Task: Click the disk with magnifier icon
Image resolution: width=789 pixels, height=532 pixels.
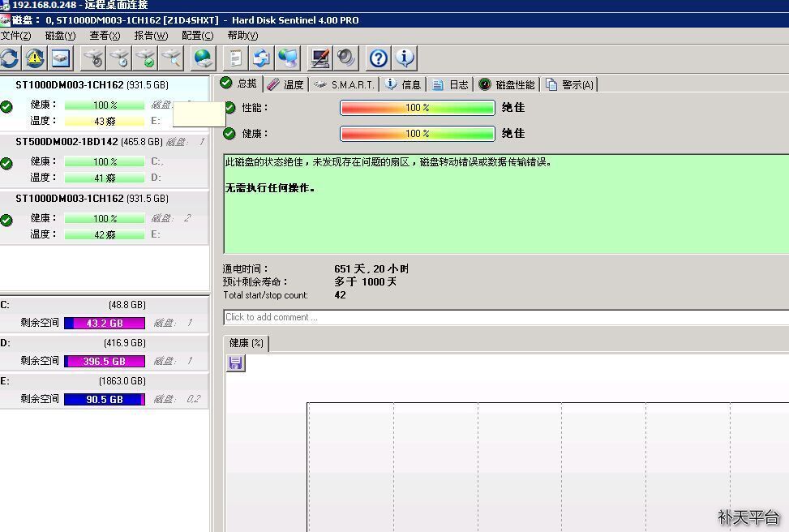Action: pyautogui.click(x=172, y=58)
